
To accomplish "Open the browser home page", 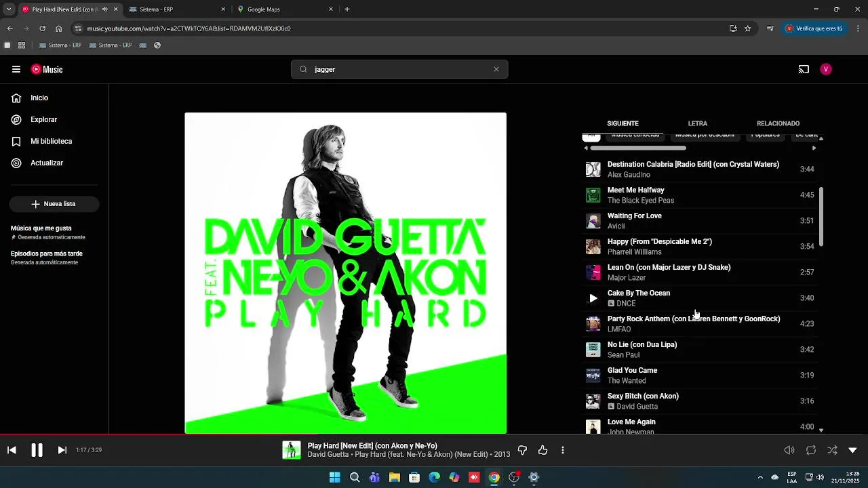I will click(x=58, y=28).
